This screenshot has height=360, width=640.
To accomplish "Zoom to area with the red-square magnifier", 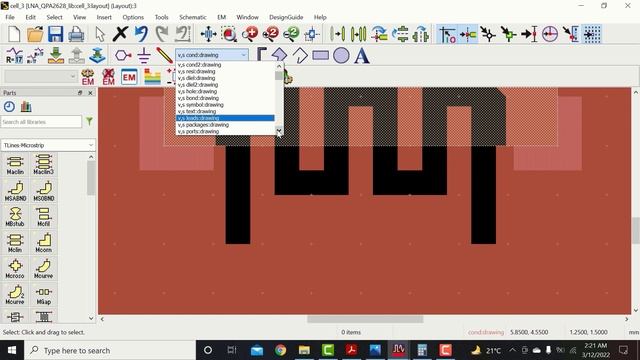I will point(229,34).
